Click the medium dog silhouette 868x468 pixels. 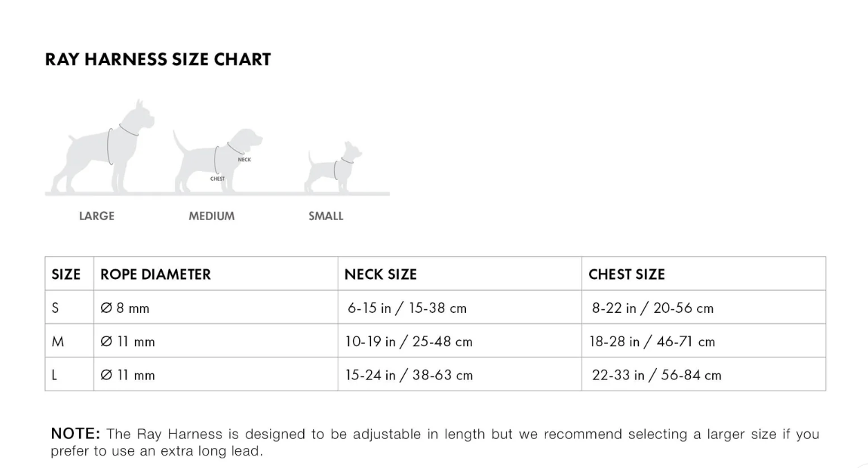217,161
